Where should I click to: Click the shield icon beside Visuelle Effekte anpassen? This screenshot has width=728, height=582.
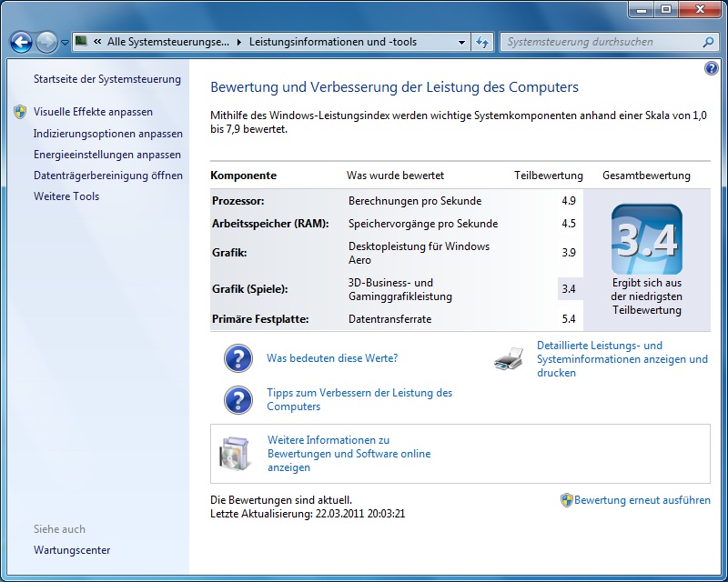20,112
